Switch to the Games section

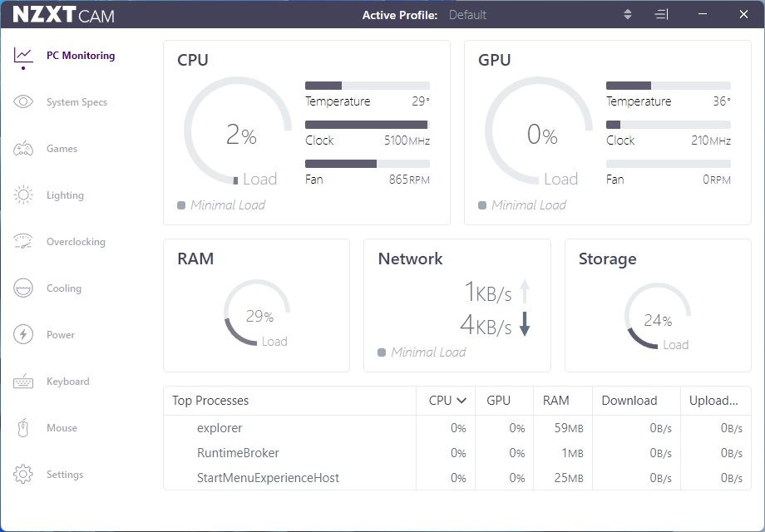(62, 149)
